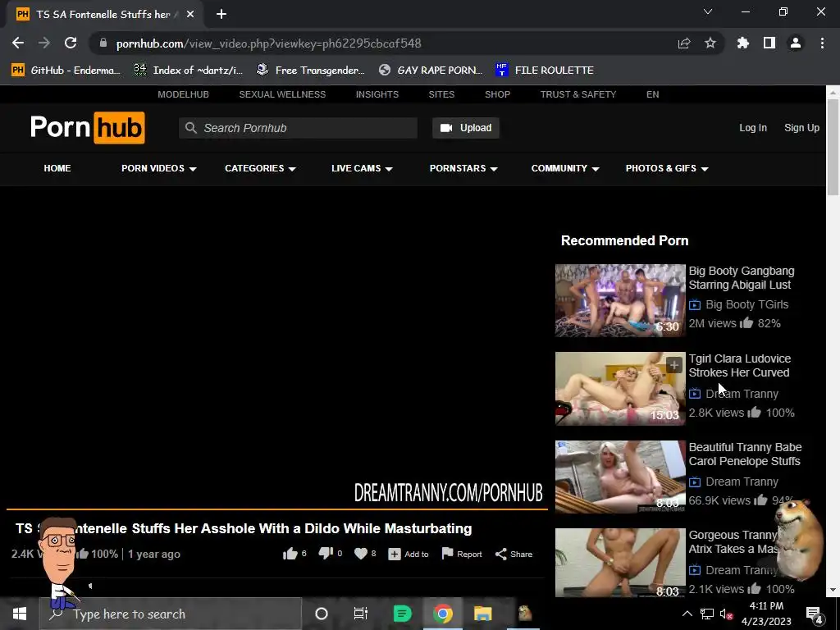Open the Chrome extensions puzzle menu

coord(742,43)
